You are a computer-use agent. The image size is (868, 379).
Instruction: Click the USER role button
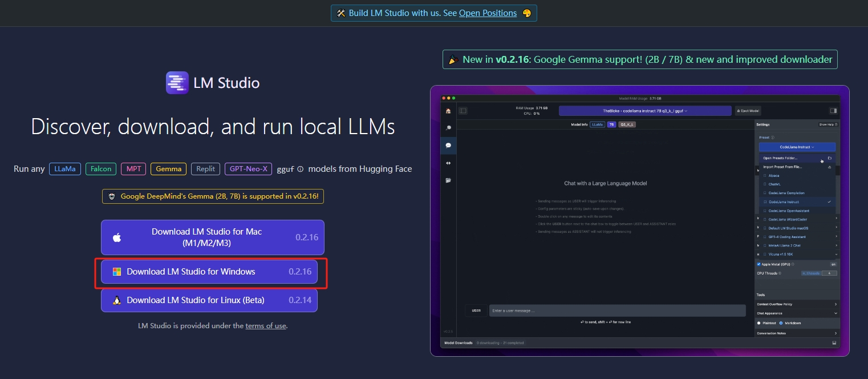click(x=476, y=311)
